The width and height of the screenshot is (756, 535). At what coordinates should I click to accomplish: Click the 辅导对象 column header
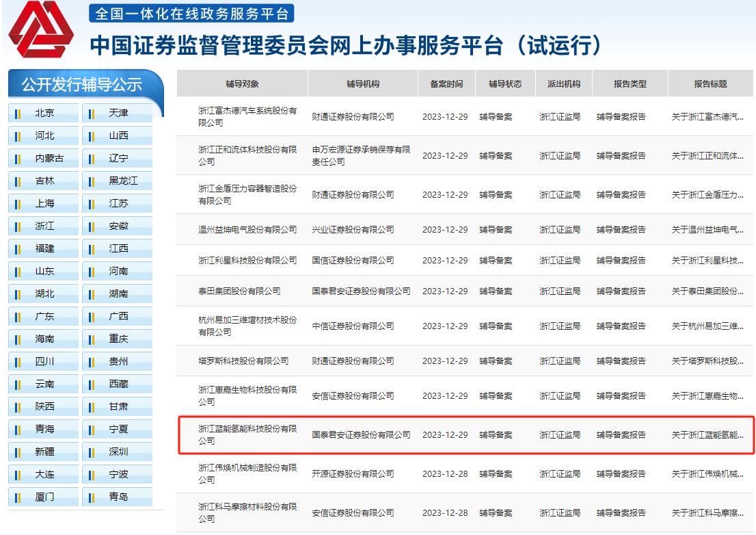coord(242,83)
